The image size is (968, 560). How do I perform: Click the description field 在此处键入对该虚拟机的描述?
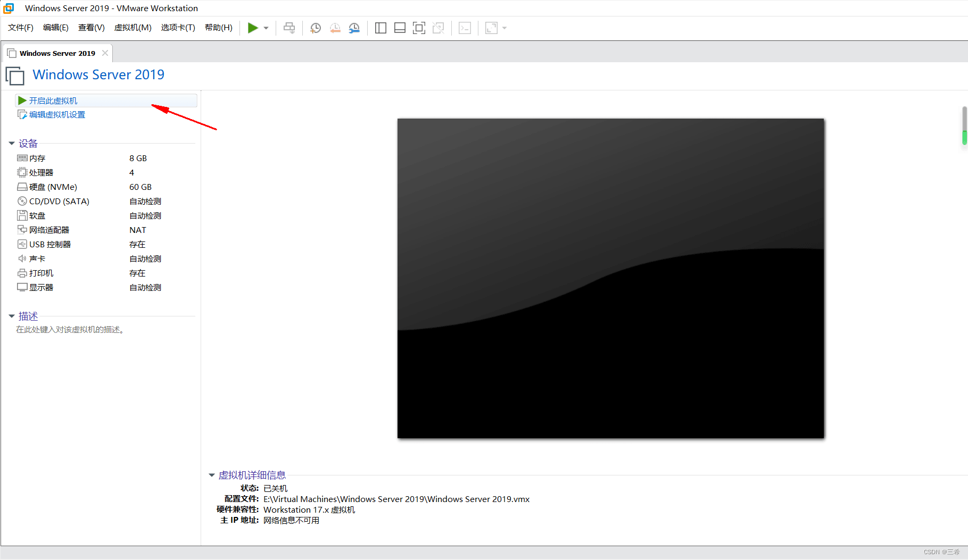pyautogui.click(x=70, y=330)
